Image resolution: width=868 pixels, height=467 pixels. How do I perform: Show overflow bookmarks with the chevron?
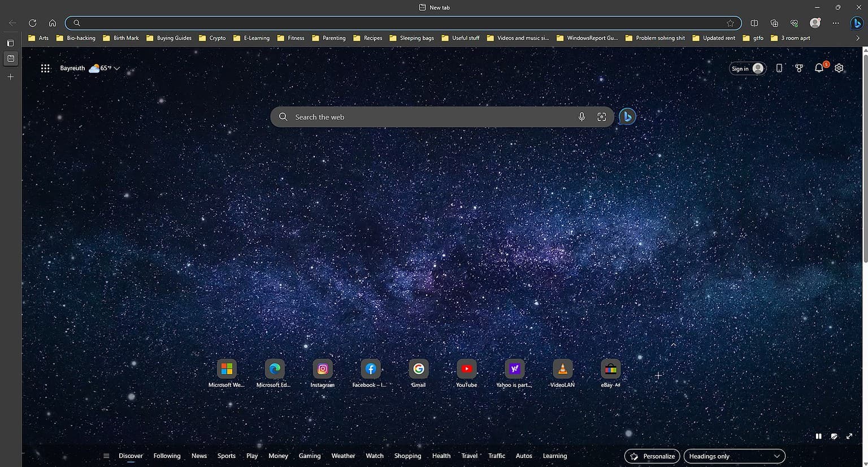(858, 38)
